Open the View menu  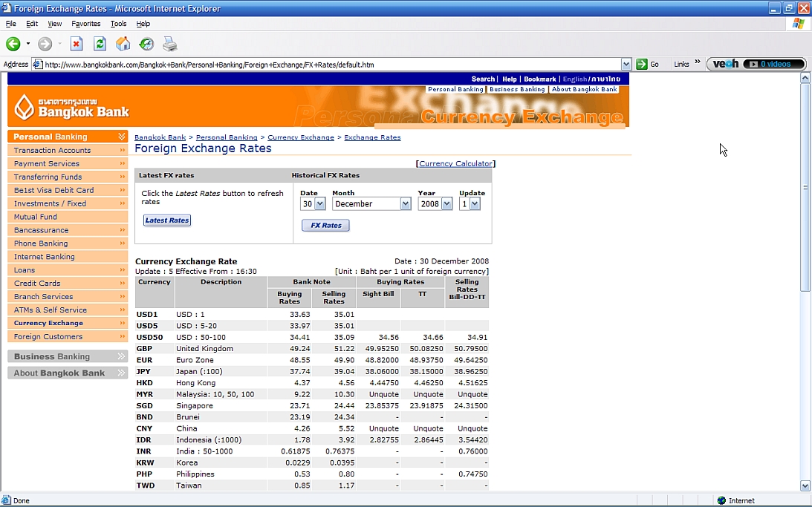point(54,24)
